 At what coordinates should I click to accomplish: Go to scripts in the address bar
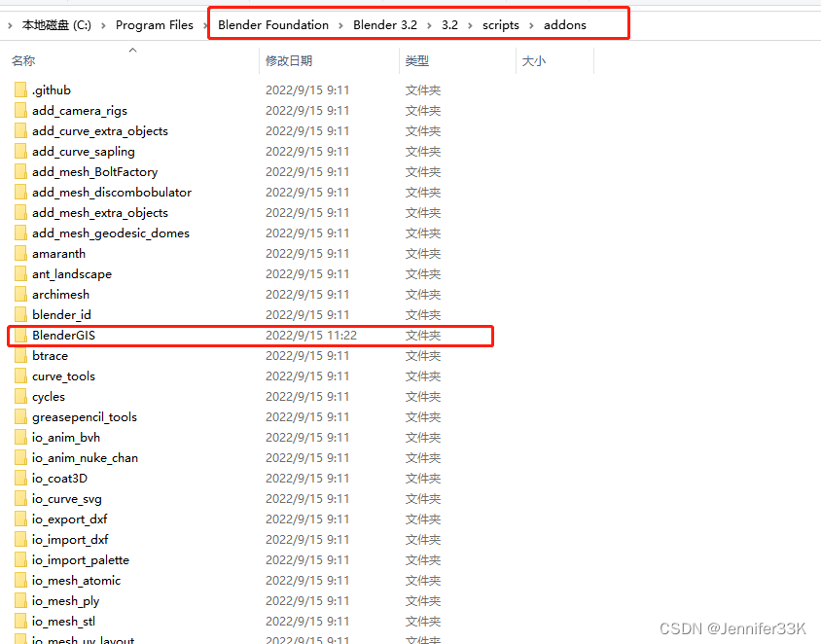point(501,25)
